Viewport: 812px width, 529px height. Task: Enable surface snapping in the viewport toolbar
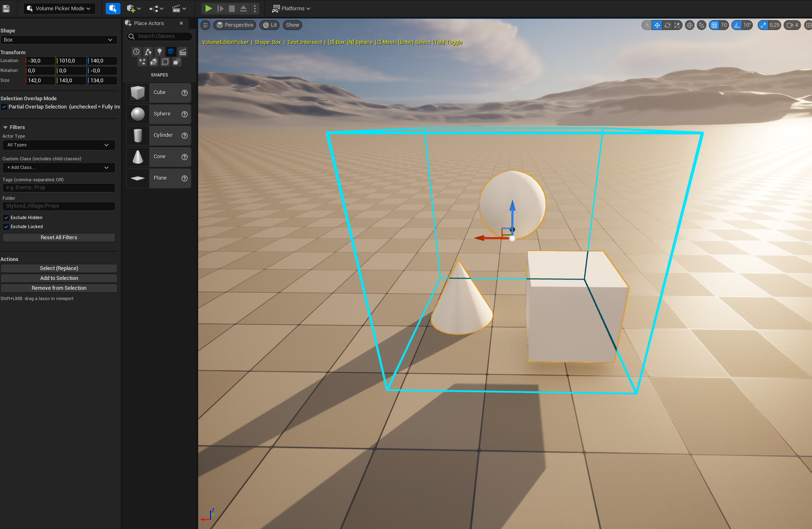(701, 25)
